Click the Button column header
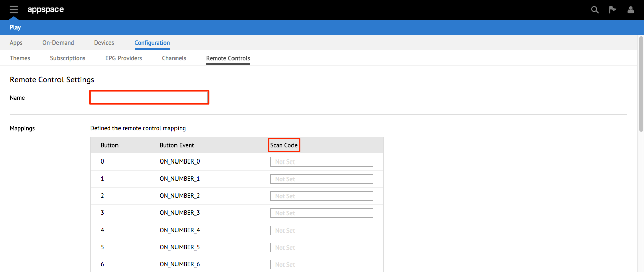Viewport: 644px width, 272px height. point(109,145)
